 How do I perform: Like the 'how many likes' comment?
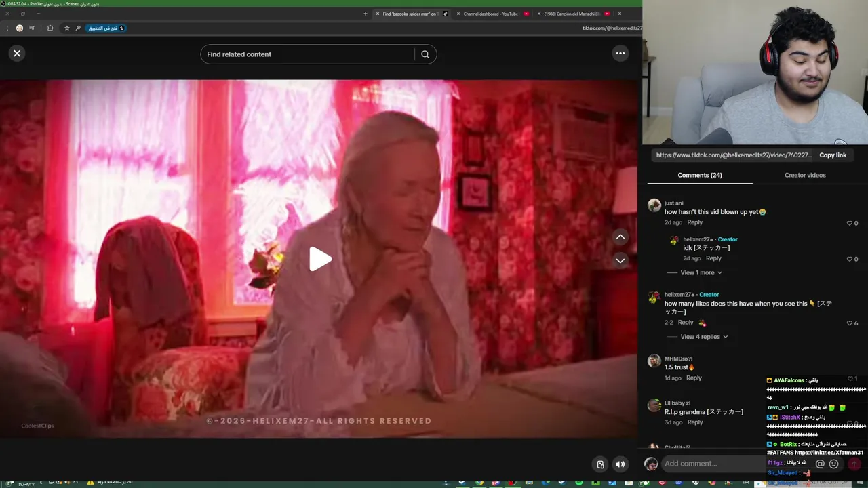[849, 323]
